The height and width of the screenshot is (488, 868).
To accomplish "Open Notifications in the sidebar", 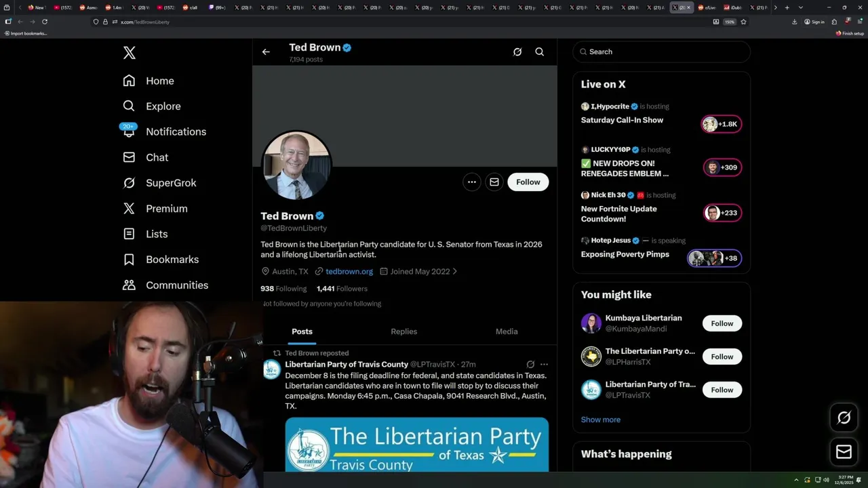I will (x=164, y=131).
